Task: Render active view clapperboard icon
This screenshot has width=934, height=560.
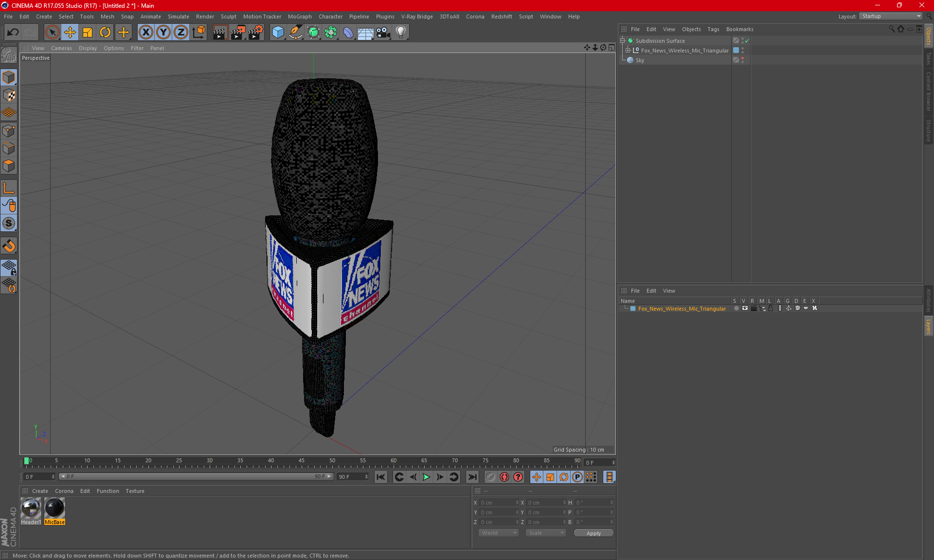Action: (220, 32)
